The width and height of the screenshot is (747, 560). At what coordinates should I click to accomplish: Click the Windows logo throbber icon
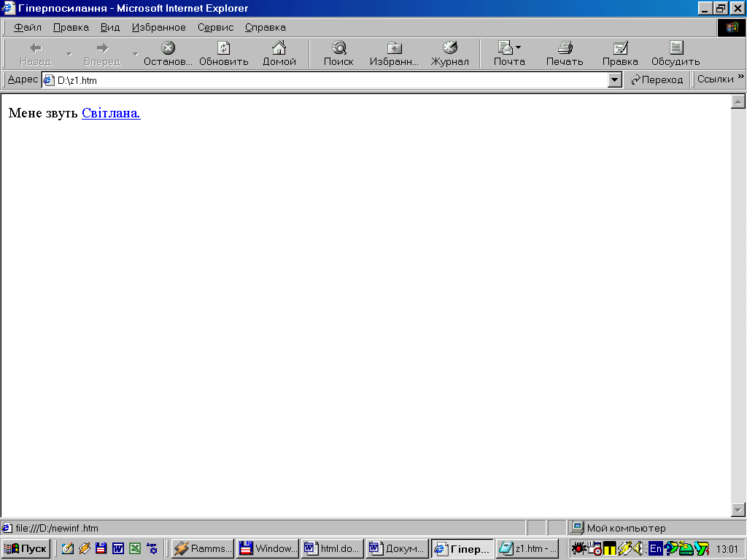point(731,28)
